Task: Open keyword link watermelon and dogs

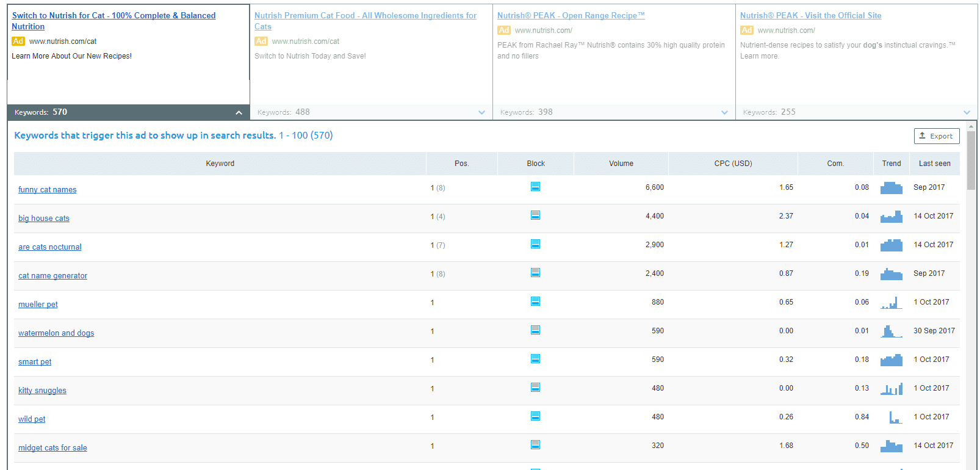Action: coord(56,333)
